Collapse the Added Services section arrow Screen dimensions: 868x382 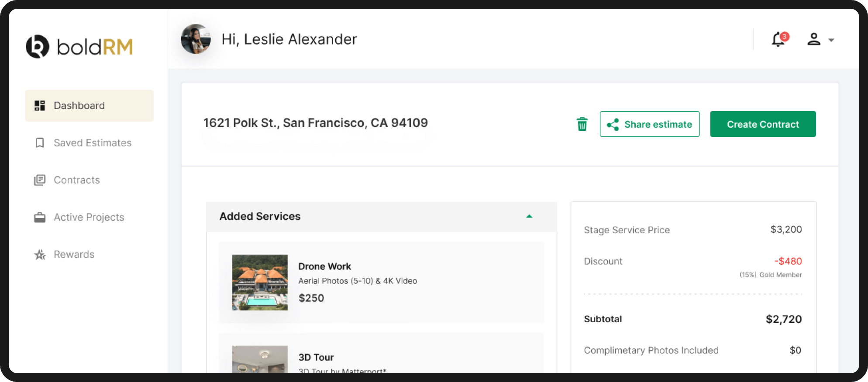click(529, 216)
